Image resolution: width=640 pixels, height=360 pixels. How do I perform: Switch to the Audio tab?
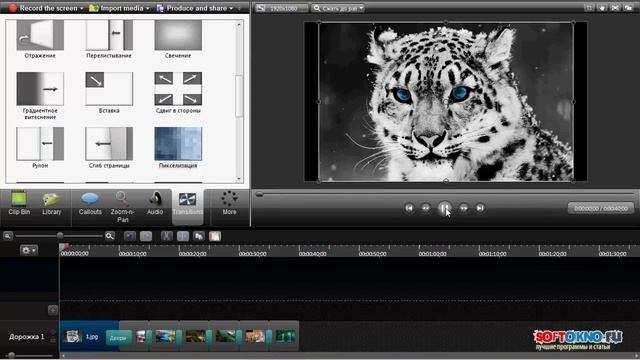click(155, 203)
